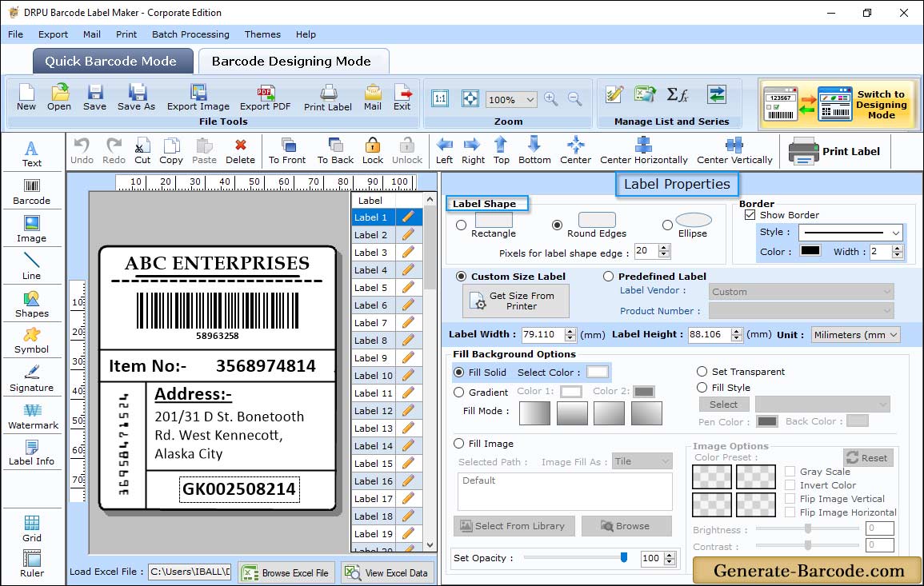The width and height of the screenshot is (924, 586).
Task: Open Product Number dropdown
Action: (x=802, y=311)
